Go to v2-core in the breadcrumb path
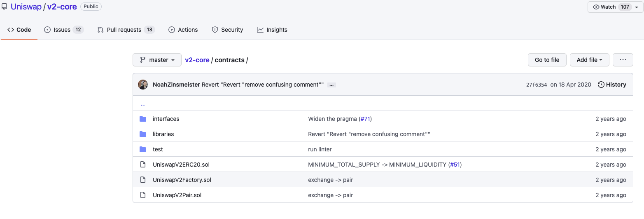This screenshot has width=644, height=219. (197, 60)
